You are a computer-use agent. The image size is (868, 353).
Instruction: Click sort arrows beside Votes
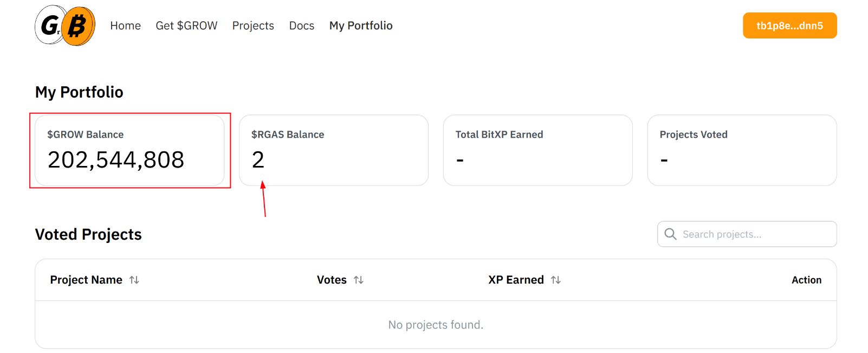pos(359,280)
